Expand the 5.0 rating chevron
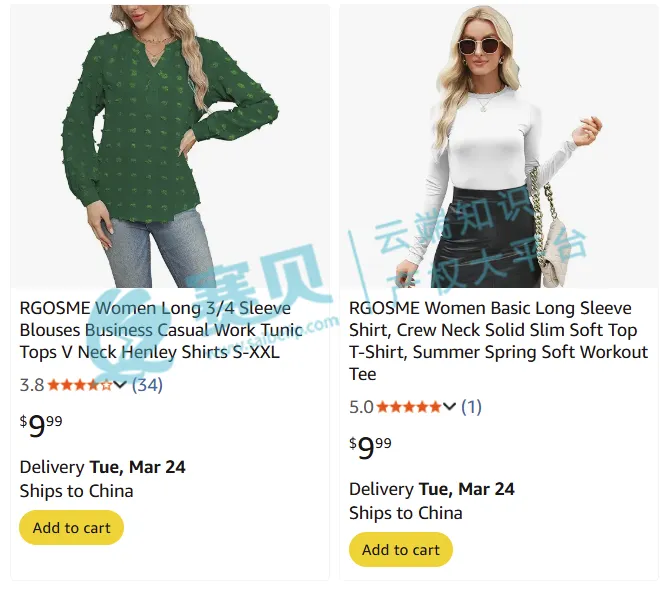 (449, 406)
